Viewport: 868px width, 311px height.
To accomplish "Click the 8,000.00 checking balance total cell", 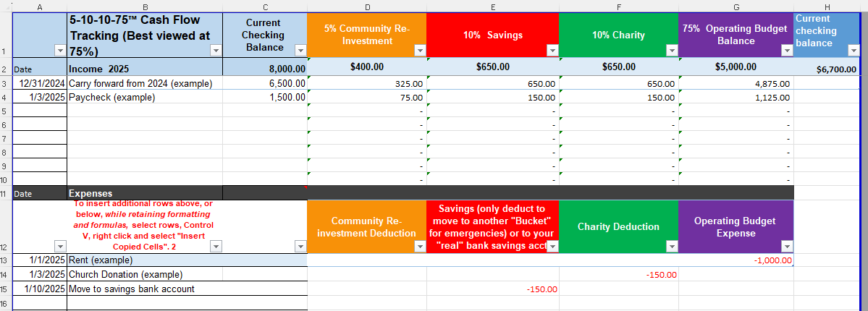I will coord(265,69).
